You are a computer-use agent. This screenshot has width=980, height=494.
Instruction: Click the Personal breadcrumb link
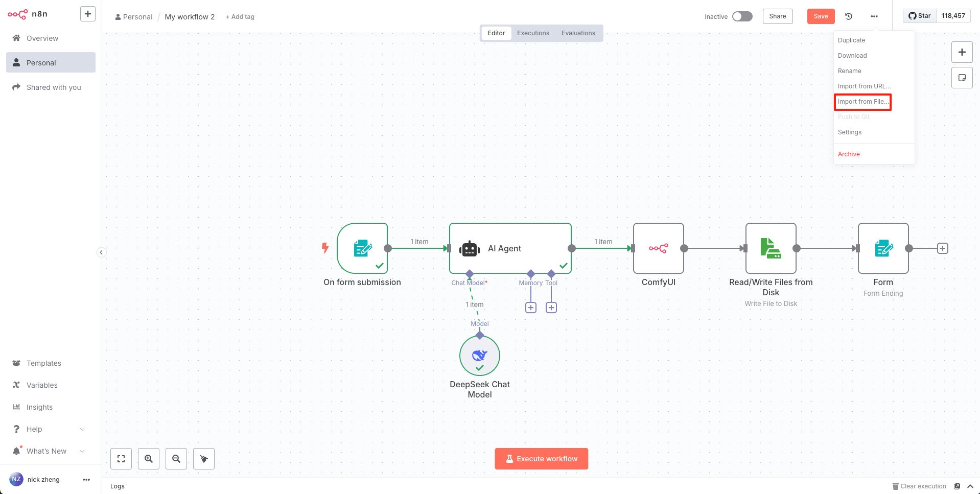coord(134,17)
